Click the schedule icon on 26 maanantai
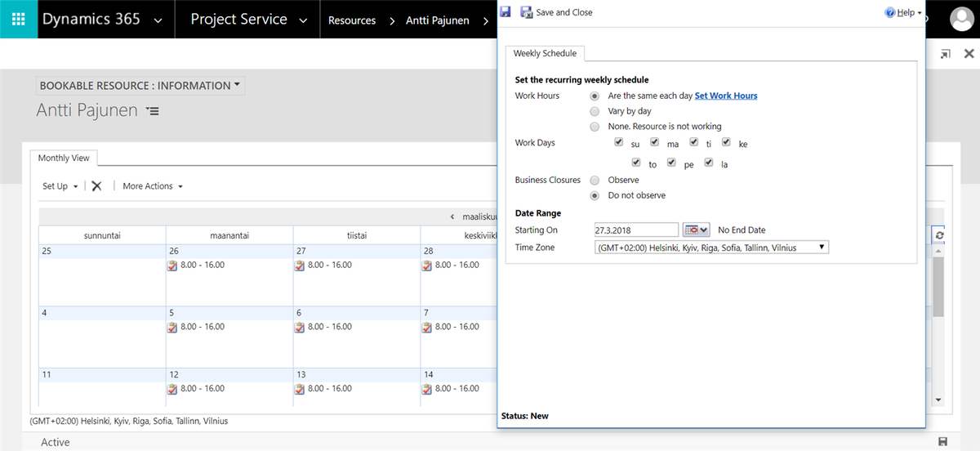 [172, 266]
